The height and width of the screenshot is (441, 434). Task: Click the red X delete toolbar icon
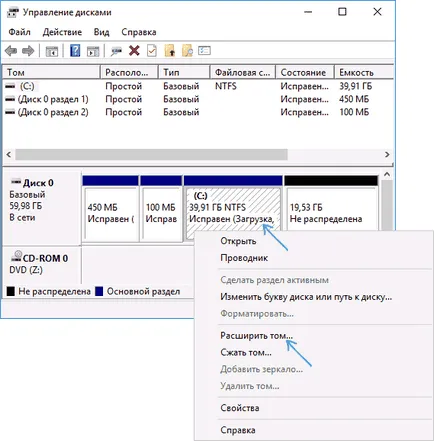click(134, 51)
